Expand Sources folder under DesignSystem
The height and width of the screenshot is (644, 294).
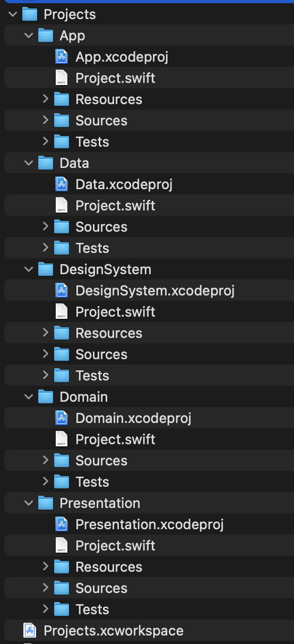coord(45,354)
